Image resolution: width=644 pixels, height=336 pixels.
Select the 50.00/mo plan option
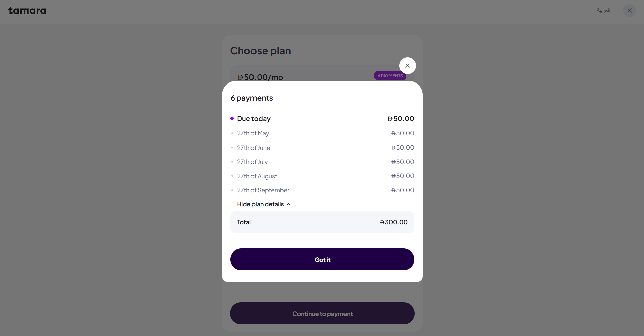coord(260,77)
